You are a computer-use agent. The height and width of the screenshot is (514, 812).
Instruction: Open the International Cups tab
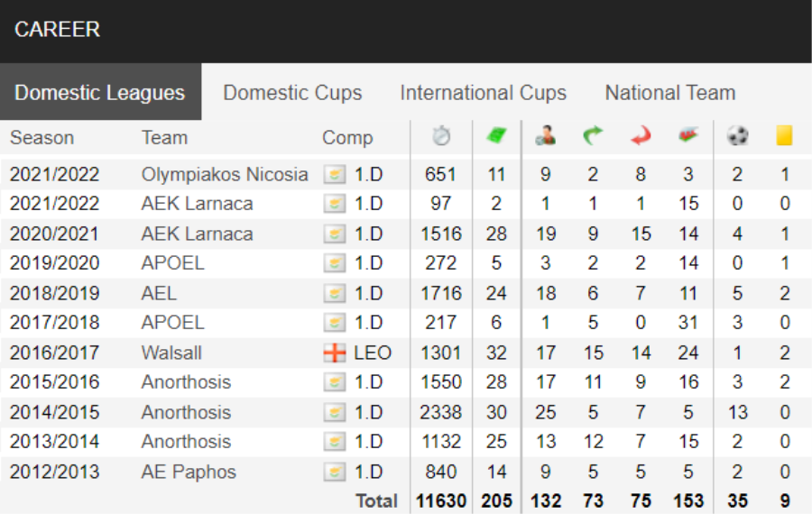coord(484,93)
